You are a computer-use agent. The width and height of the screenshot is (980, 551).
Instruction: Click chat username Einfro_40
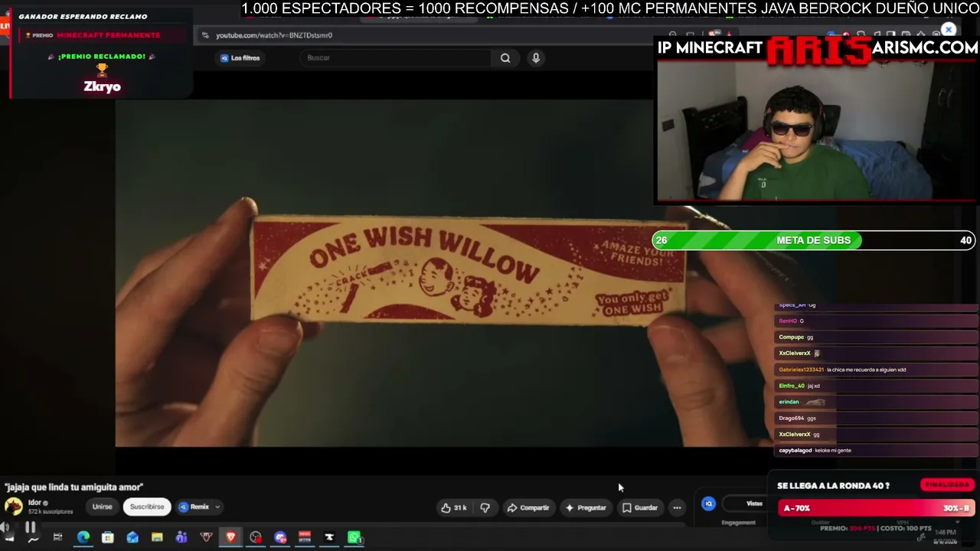pos(792,386)
